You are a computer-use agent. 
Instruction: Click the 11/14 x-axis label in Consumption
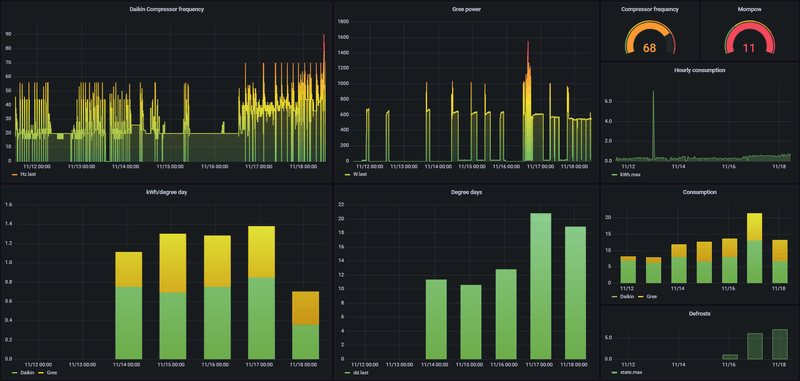[x=678, y=288]
